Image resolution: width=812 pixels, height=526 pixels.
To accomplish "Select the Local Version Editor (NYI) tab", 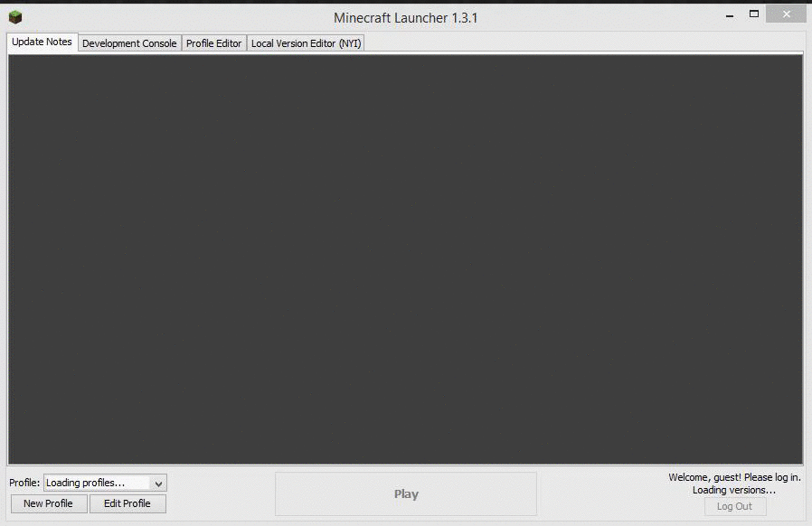I will pyautogui.click(x=306, y=43).
